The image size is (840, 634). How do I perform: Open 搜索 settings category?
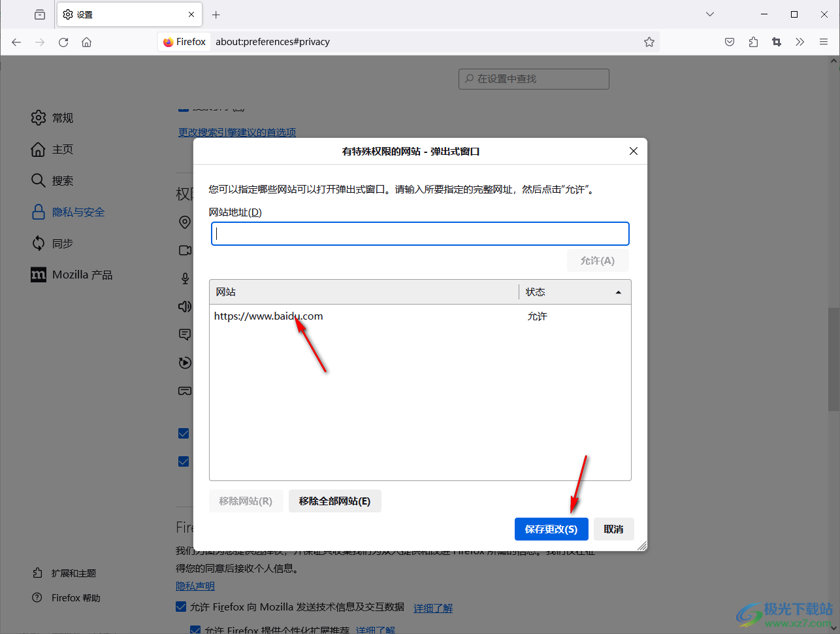click(52, 180)
